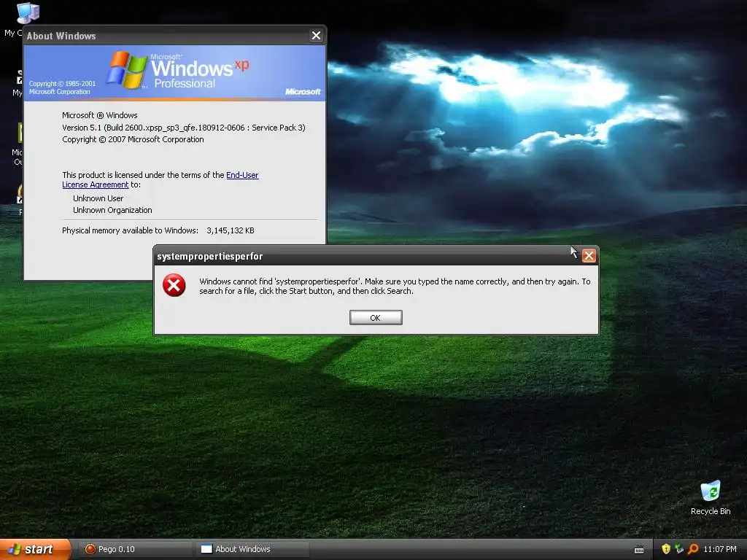The width and height of the screenshot is (747, 560).
Task: Click Copyright 2007 Microsoft Corporation text
Action: coord(133,139)
